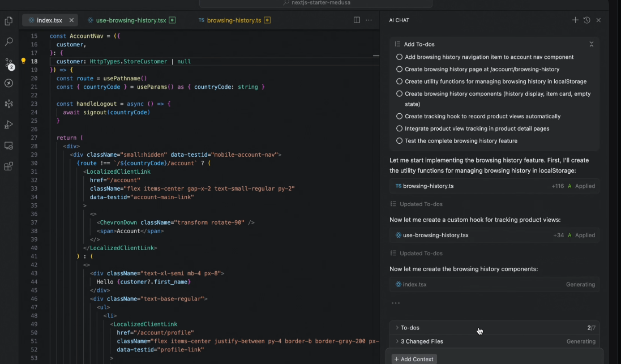Click the React icon of generating index.tsx chip

(x=399, y=284)
